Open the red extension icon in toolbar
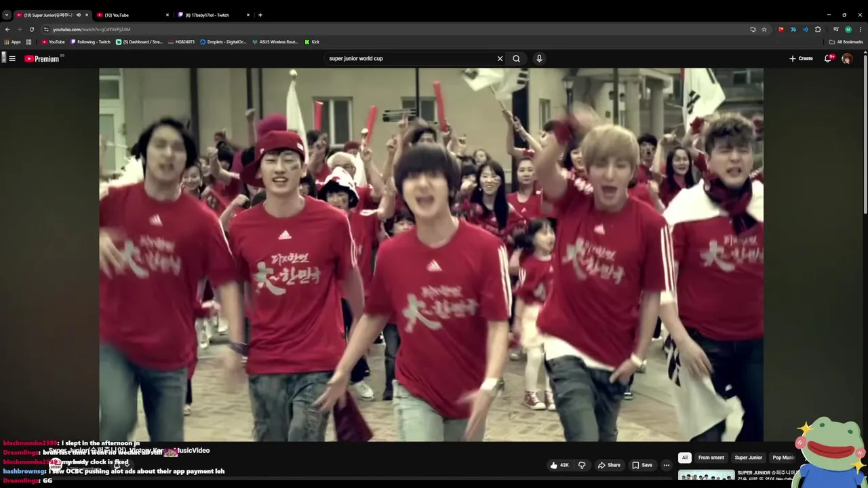Viewport: 868px width, 488px height. 781,29
